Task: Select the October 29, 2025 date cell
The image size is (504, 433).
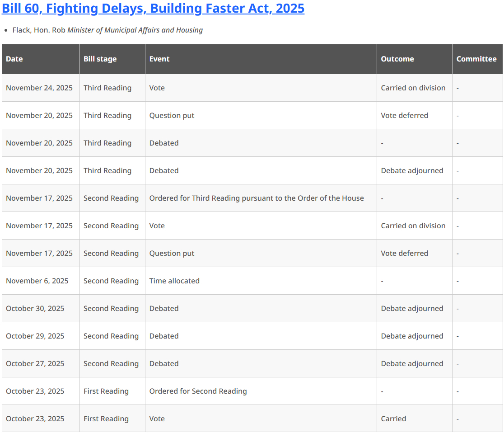Action: [35, 336]
